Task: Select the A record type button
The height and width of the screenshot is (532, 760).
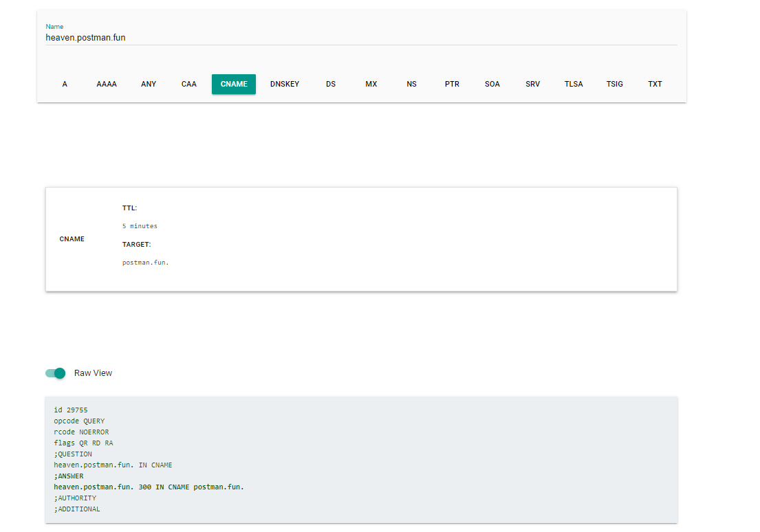Action: [65, 84]
